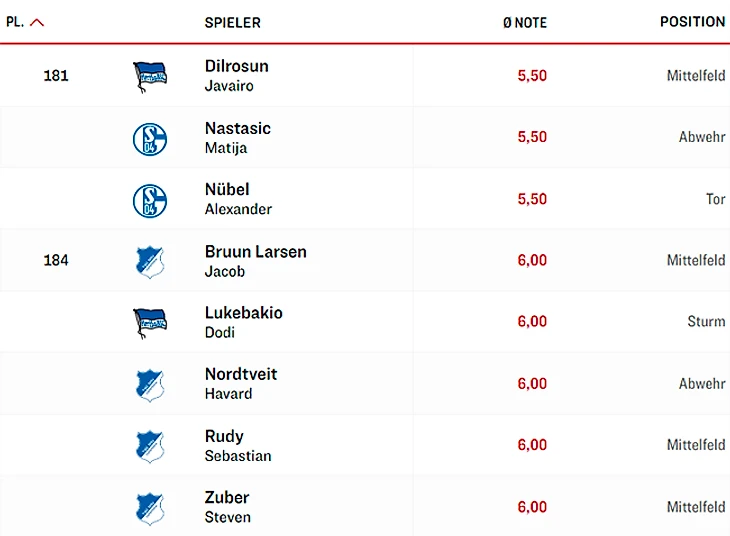Click Hoffenheim logo beside Rudy
The width and height of the screenshot is (730, 536).
[150, 446]
